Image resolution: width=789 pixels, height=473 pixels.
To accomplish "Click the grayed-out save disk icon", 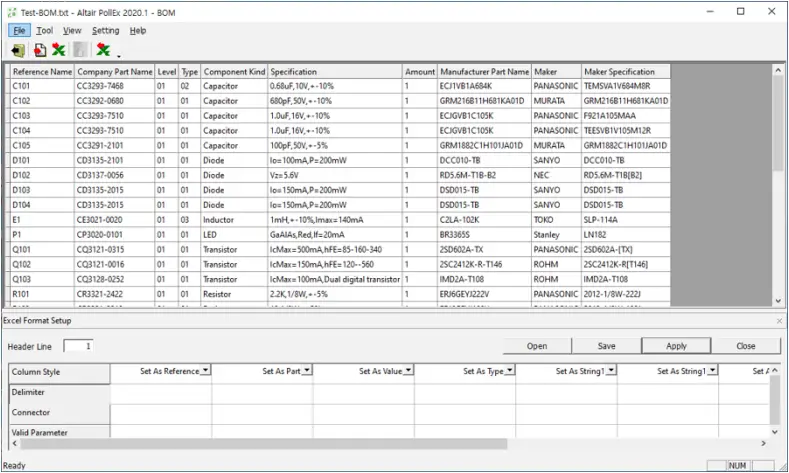I will pyautogui.click(x=80, y=49).
